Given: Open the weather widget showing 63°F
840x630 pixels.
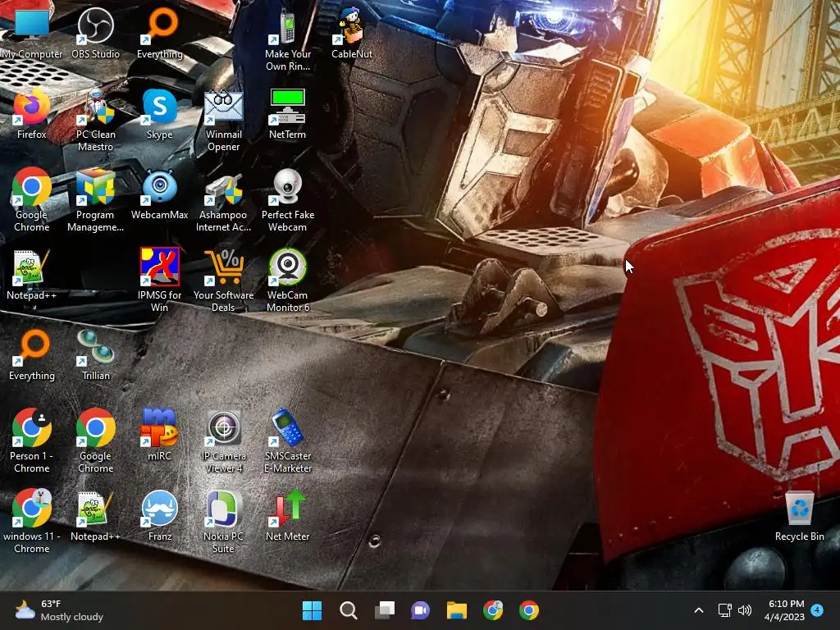Looking at the screenshot, I should tap(59, 610).
